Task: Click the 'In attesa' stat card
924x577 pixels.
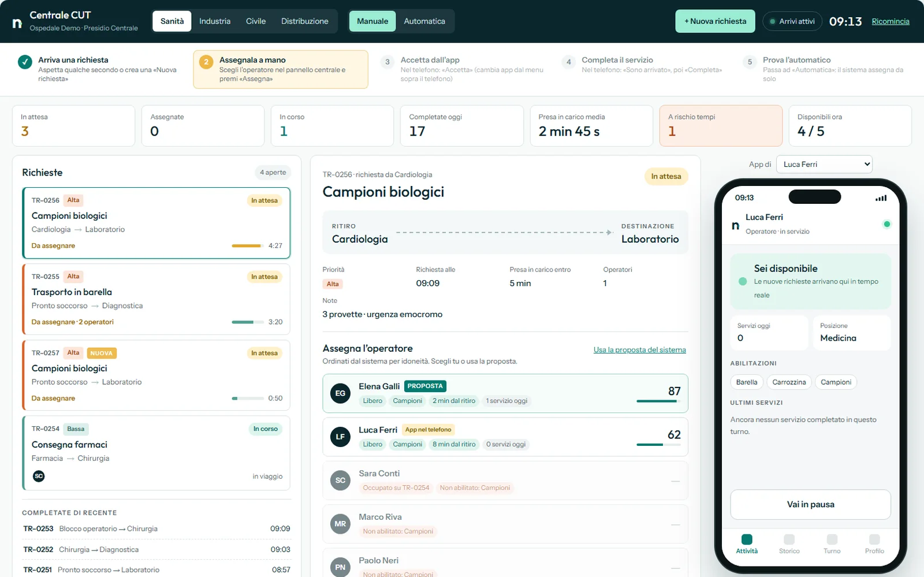Action: click(x=73, y=126)
